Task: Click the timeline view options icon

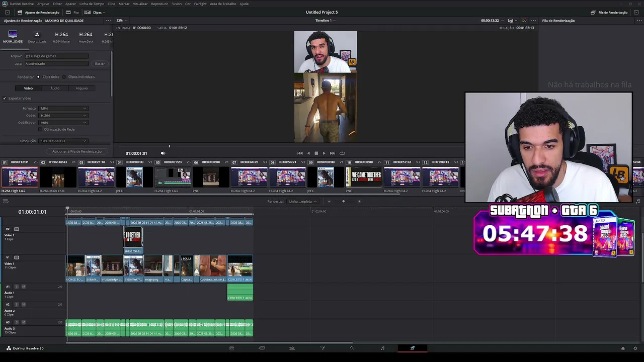Action: click(6, 201)
